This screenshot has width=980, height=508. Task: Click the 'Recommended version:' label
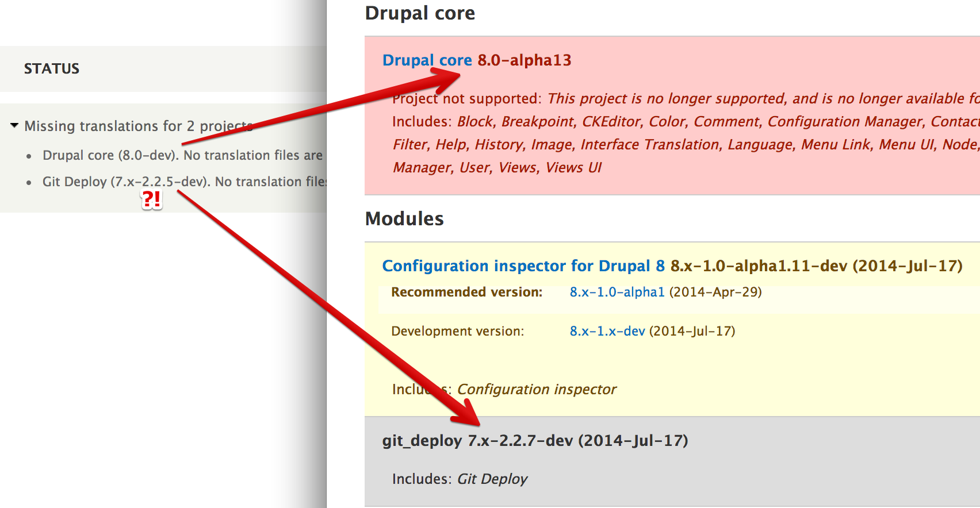click(466, 292)
